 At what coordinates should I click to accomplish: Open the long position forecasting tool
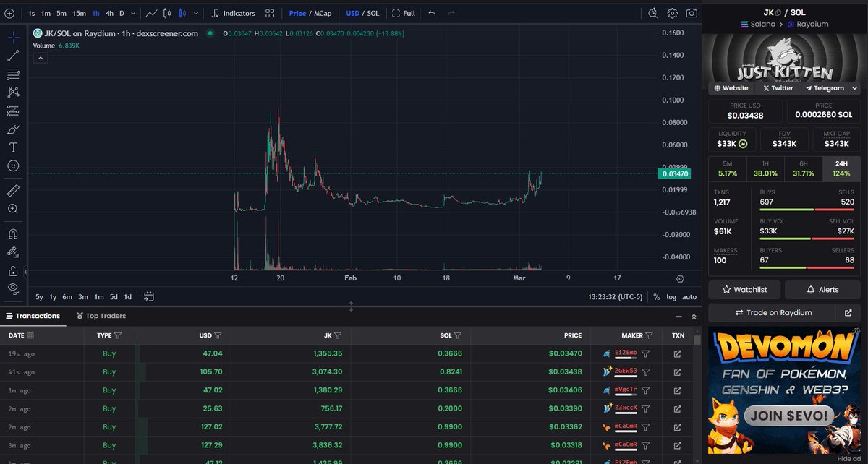(x=13, y=111)
